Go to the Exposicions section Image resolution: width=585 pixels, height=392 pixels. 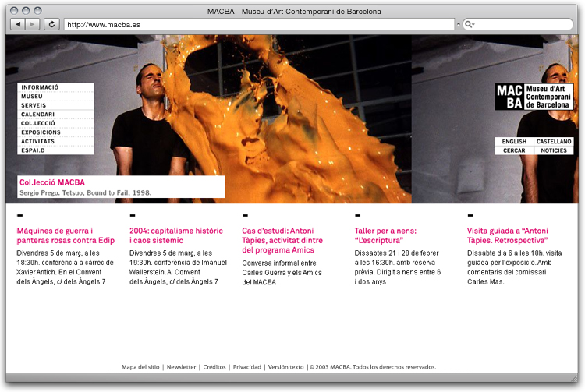[41, 132]
